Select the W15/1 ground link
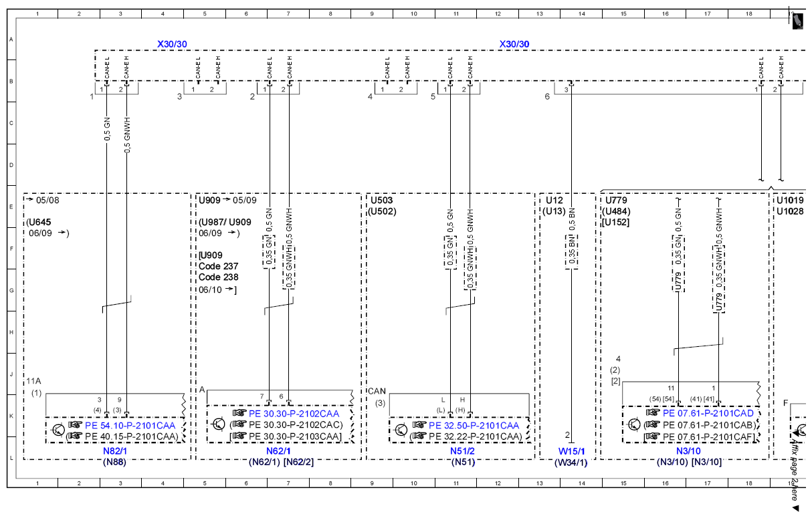The height and width of the screenshot is (518, 812). [573, 451]
